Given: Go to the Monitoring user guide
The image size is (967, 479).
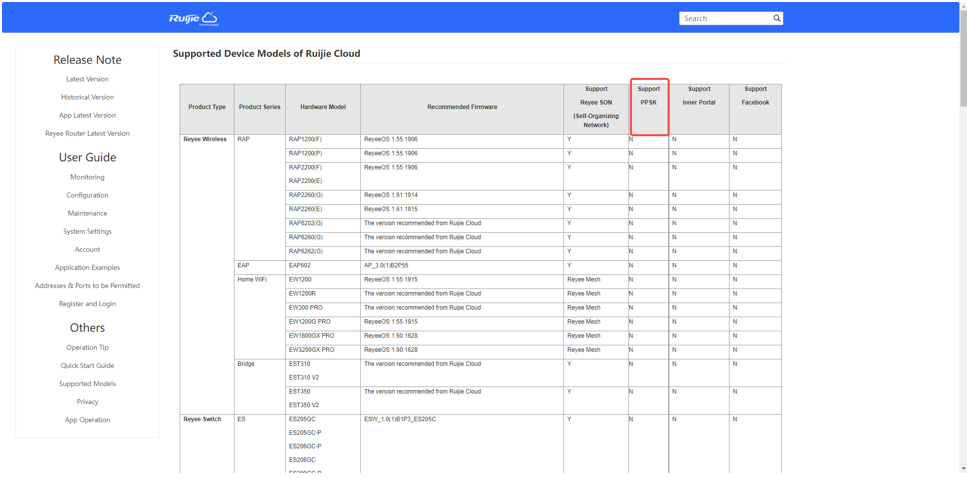Looking at the screenshot, I should coord(88,177).
